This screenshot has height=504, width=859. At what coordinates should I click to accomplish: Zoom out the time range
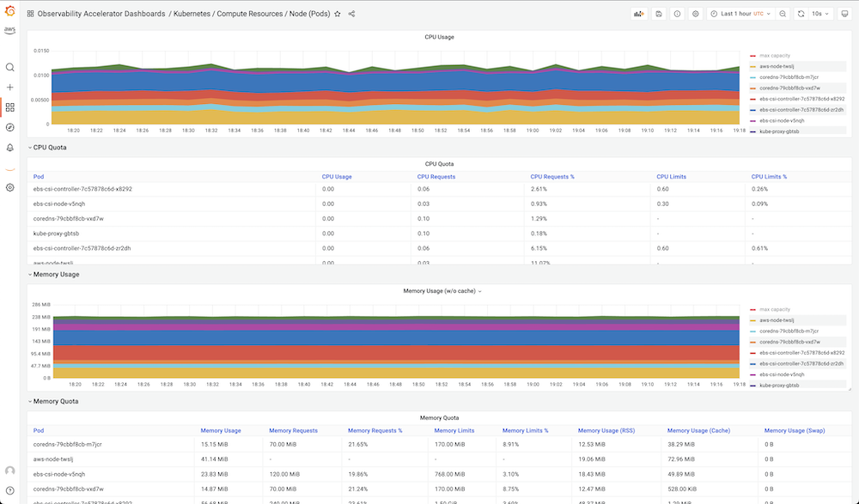click(x=783, y=14)
